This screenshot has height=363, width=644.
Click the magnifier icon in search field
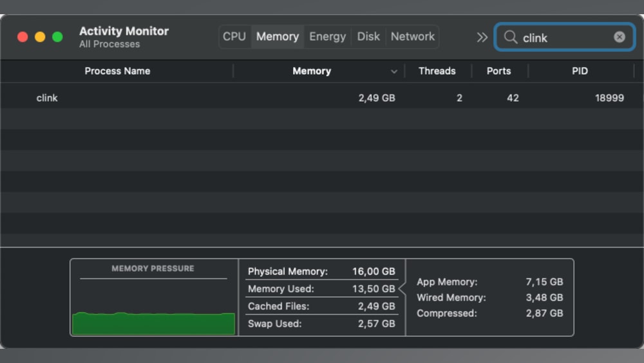(511, 37)
